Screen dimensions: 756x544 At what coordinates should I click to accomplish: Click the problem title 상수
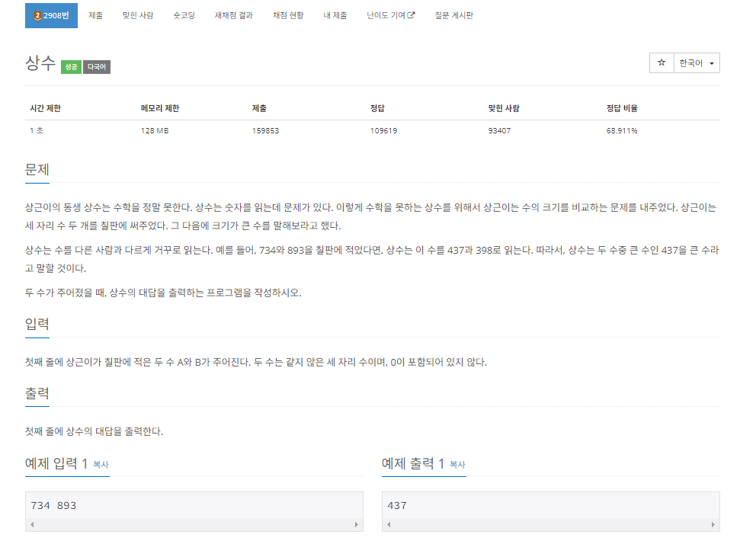point(40,63)
